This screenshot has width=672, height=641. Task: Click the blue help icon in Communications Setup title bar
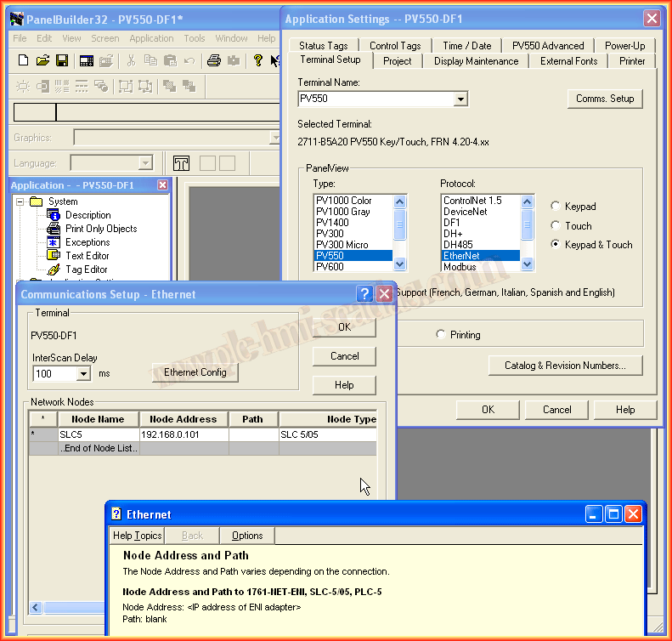point(365,294)
